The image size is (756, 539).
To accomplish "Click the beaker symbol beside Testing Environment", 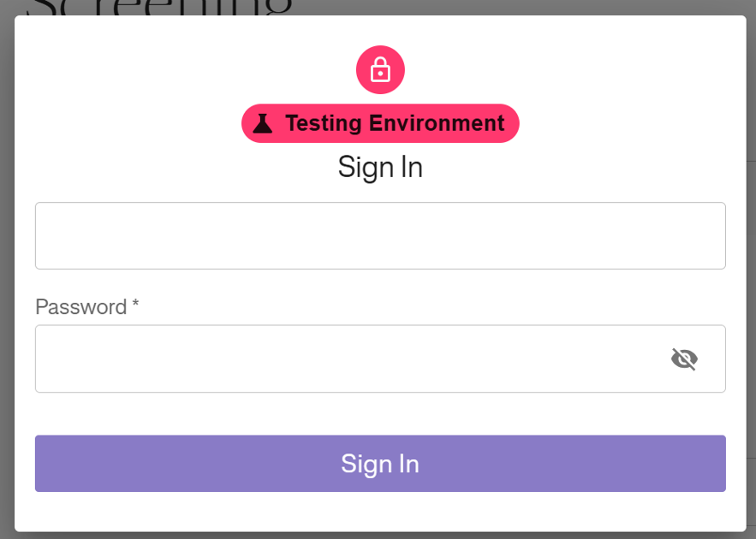I will click(263, 122).
